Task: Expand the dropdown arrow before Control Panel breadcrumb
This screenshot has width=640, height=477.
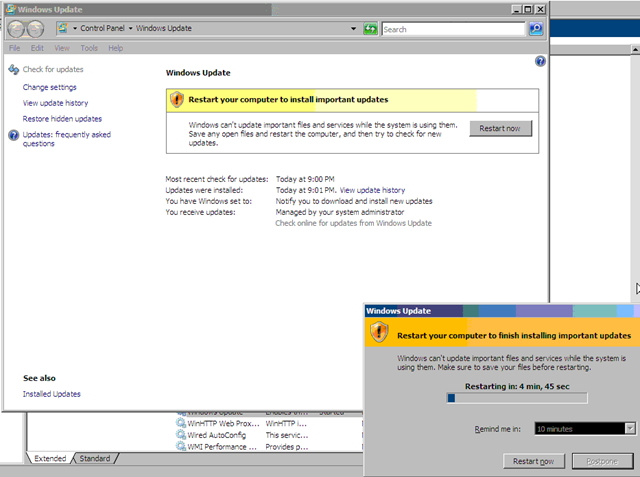Action: [x=75, y=29]
